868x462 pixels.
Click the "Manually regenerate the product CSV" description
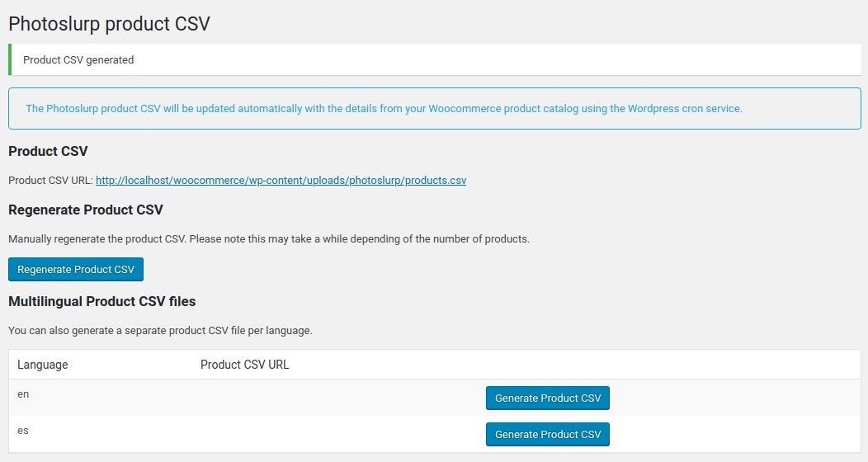pos(268,239)
